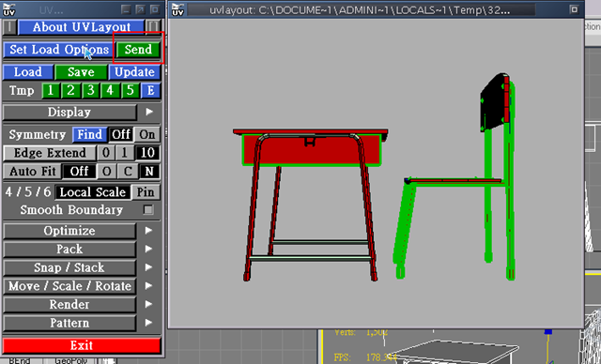Image resolution: width=601 pixels, height=364 pixels.
Task: Expand the Pattern section arrow
Action: (149, 323)
